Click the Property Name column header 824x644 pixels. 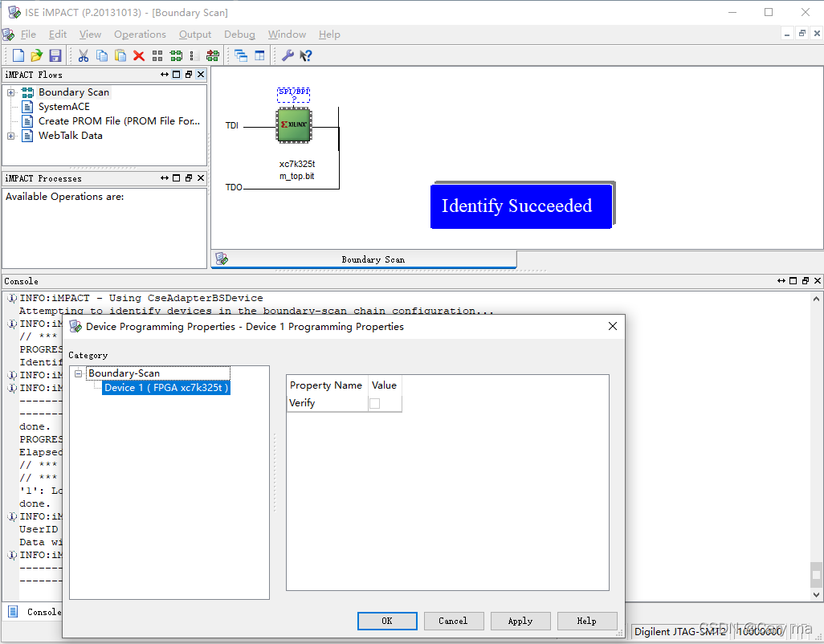click(326, 385)
